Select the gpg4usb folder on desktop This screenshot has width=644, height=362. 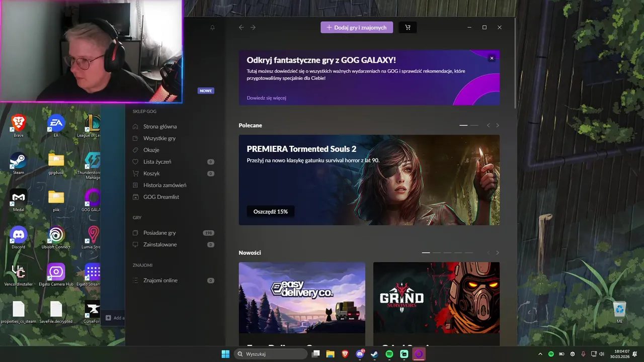coord(56,163)
